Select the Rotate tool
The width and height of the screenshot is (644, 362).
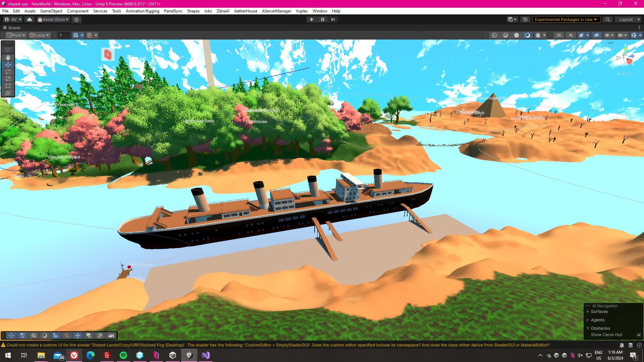(8, 72)
